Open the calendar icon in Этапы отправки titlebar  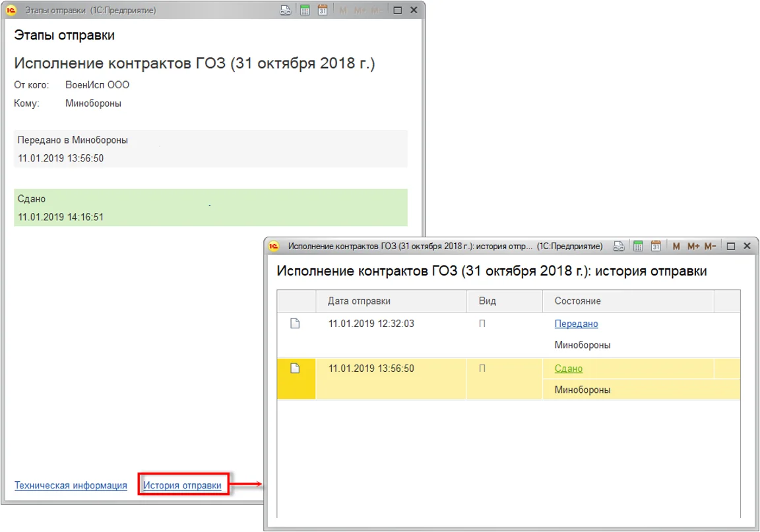(323, 10)
